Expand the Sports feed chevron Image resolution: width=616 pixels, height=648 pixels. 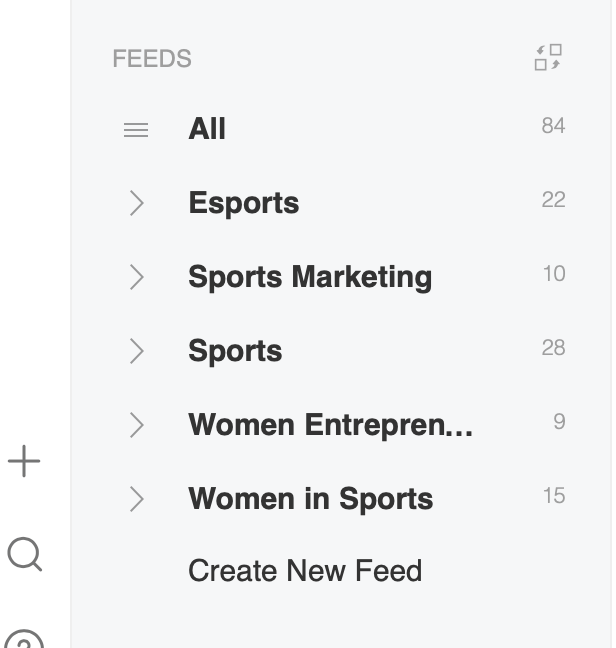[137, 351]
